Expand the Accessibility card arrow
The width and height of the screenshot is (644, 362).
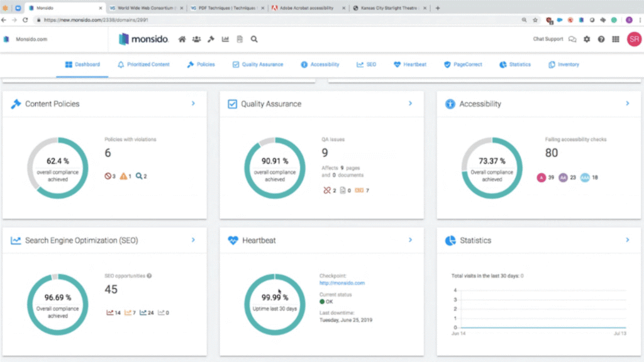[627, 103]
